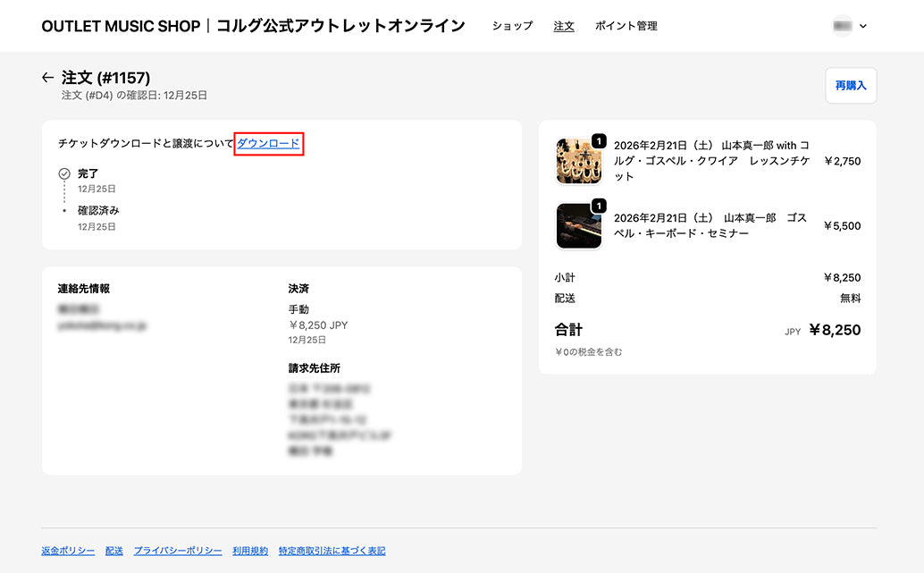Select the 注文 navigation item
Image resolution: width=924 pixels, height=573 pixels.
point(564,26)
